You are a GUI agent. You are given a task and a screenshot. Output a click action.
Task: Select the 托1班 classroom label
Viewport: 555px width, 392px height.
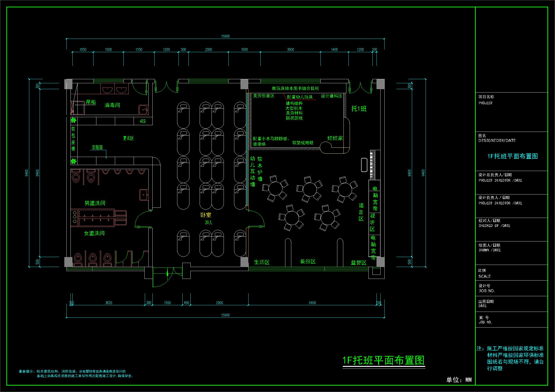[359, 108]
